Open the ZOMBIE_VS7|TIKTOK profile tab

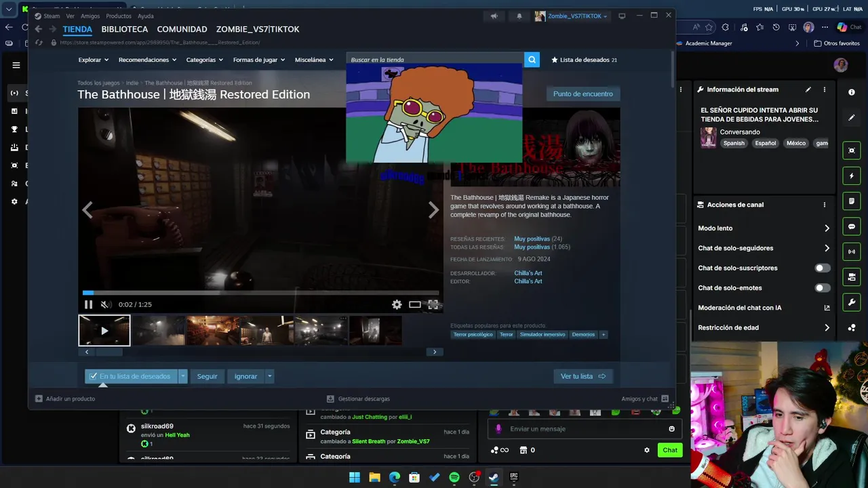258,29
